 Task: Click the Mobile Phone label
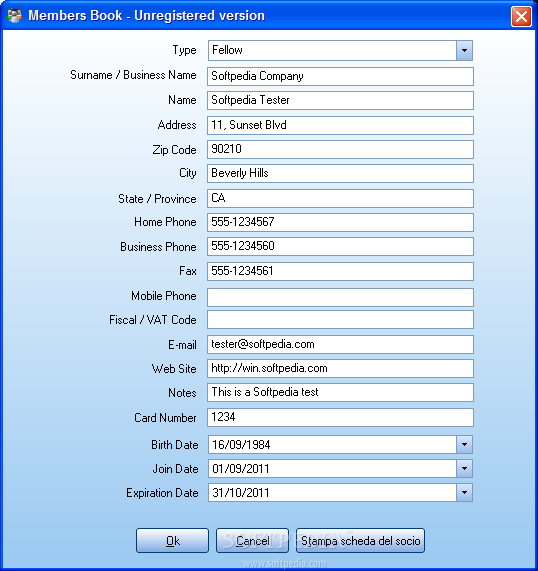point(164,296)
